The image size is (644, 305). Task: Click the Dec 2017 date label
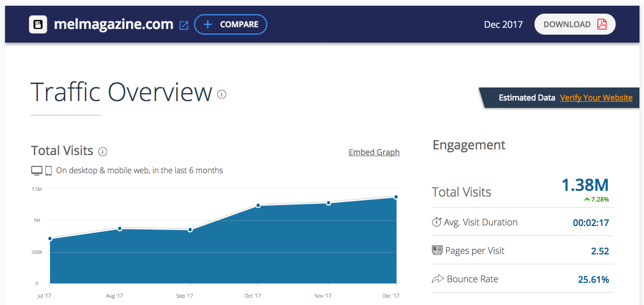coord(503,24)
